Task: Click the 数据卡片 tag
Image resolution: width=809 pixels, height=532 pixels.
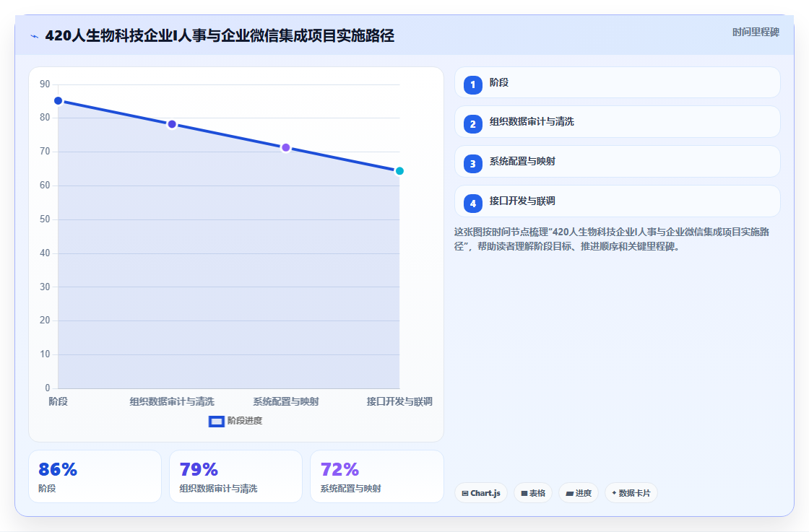Action: pyautogui.click(x=631, y=493)
